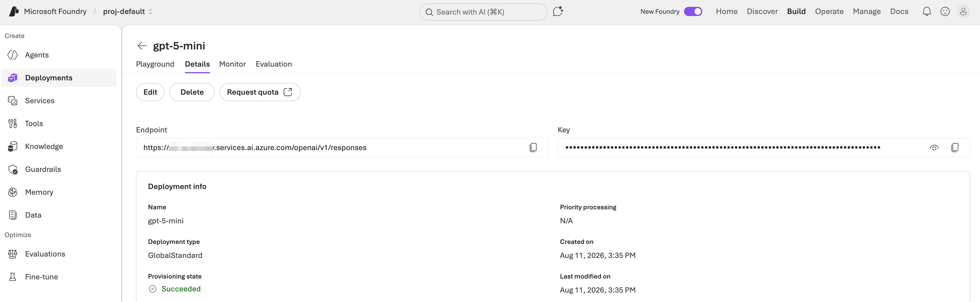Click the GlobalStandard deployment type value

(175, 255)
